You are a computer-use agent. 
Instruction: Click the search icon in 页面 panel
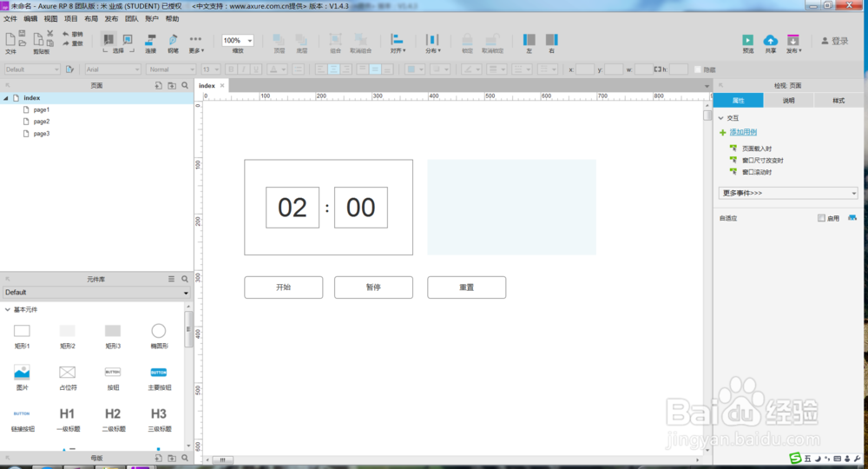[x=185, y=85]
